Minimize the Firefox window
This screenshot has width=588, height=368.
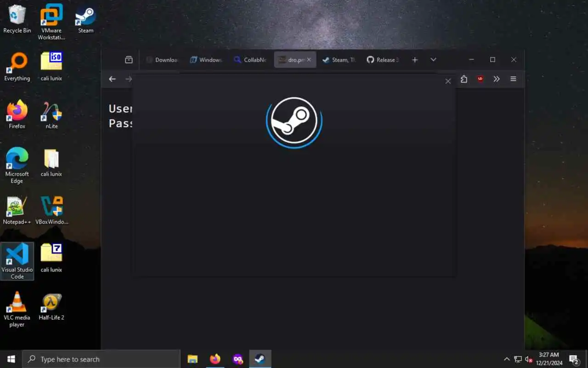click(471, 60)
